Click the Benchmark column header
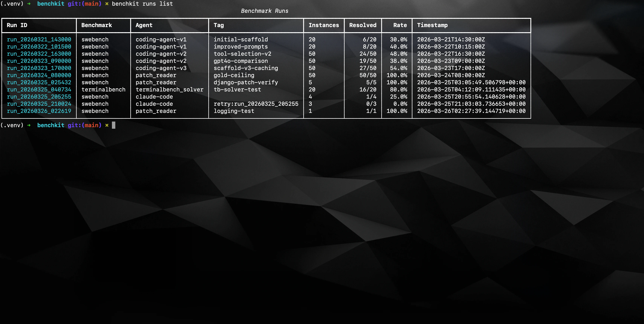This screenshot has height=324, width=644. click(x=96, y=25)
